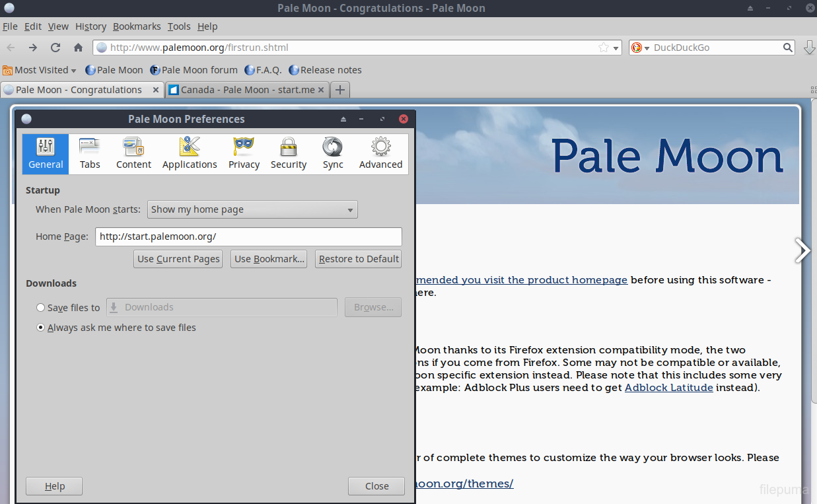Click the browser Reload icon
Screen dimensions: 817x504
click(x=55, y=48)
